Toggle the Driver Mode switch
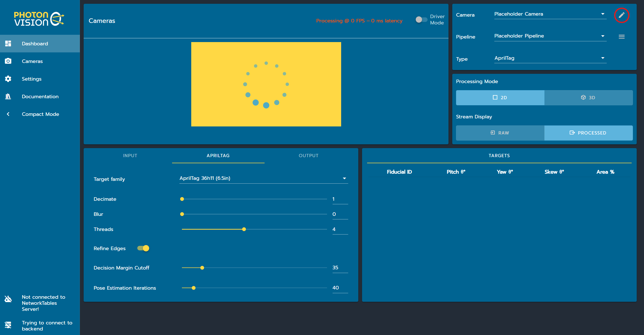 tap(421, 20)
